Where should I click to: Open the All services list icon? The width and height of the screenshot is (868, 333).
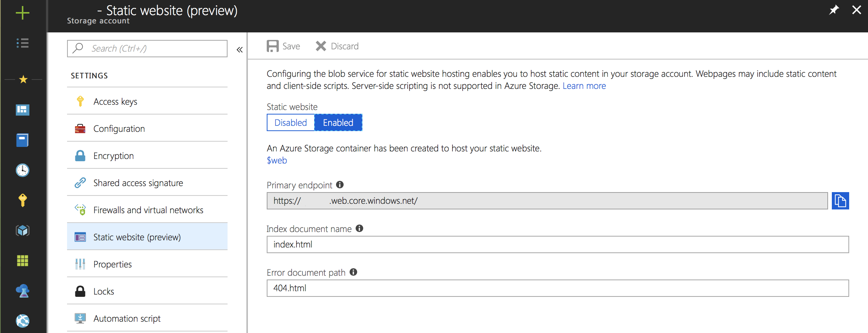[x=23, y=43]
